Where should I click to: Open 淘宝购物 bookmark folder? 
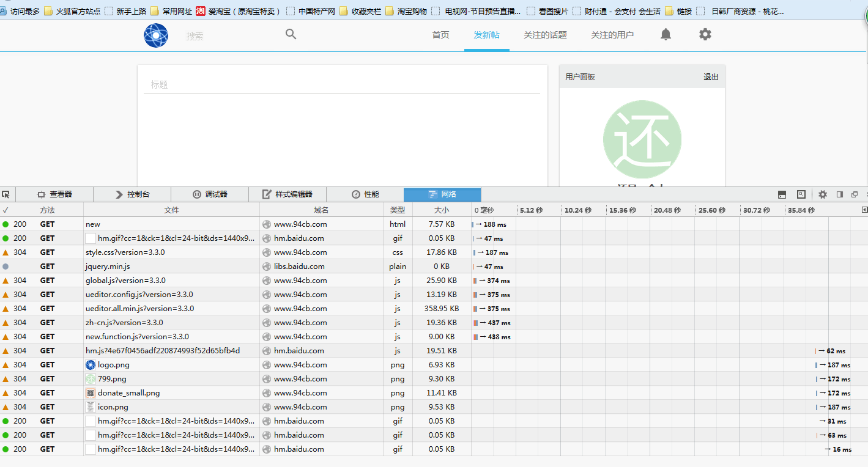(406, 11)
